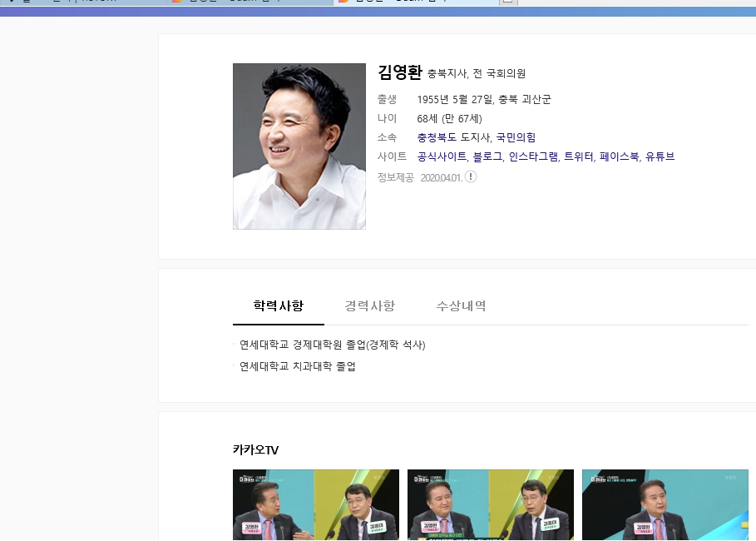Screen dimensions: 756x541
Task: Play the first 카카오TV video thumbnail
Action: click(316, 504)
